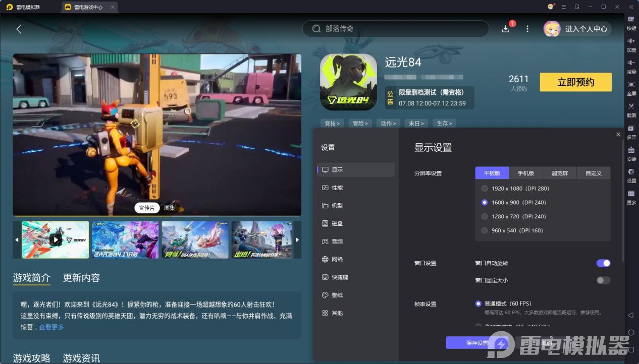Viewport: 639px width, 364px height.
Task: Switch to 超宽屏 resolution tab
Action: click(x=560, y=173)
